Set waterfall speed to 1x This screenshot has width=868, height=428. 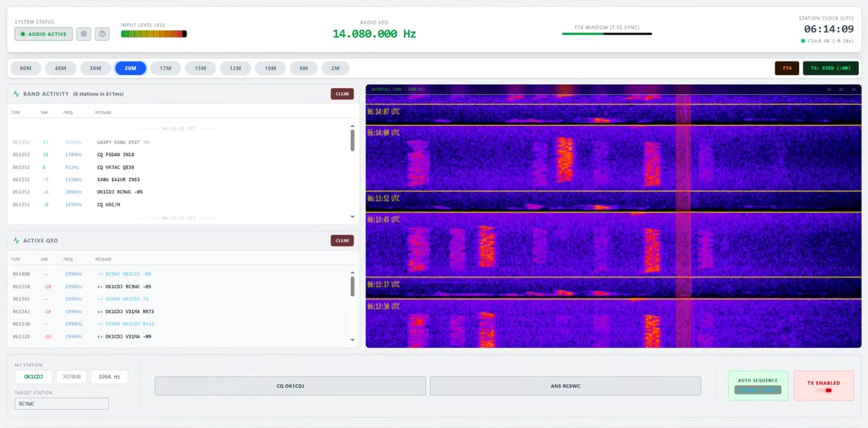click(830, 89)
